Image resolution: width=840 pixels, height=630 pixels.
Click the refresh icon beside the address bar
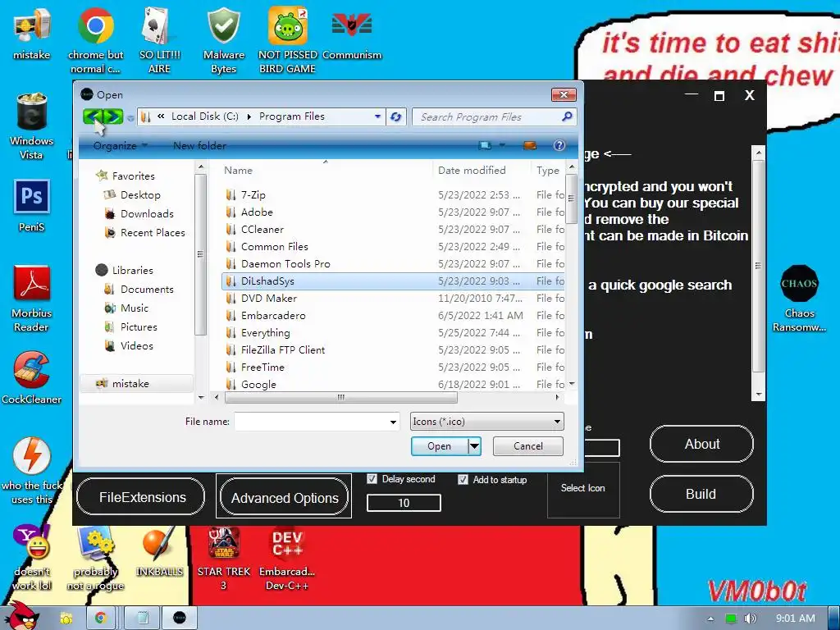coord(396,116)
